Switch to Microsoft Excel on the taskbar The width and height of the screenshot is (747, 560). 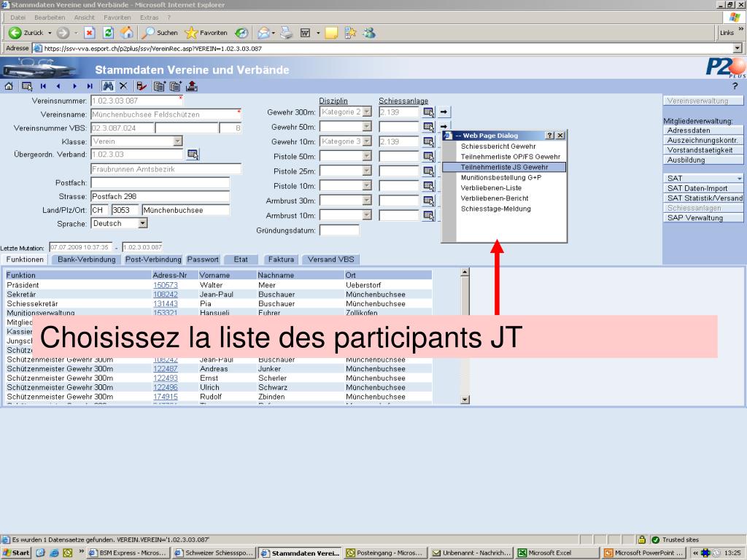(557, 553)
